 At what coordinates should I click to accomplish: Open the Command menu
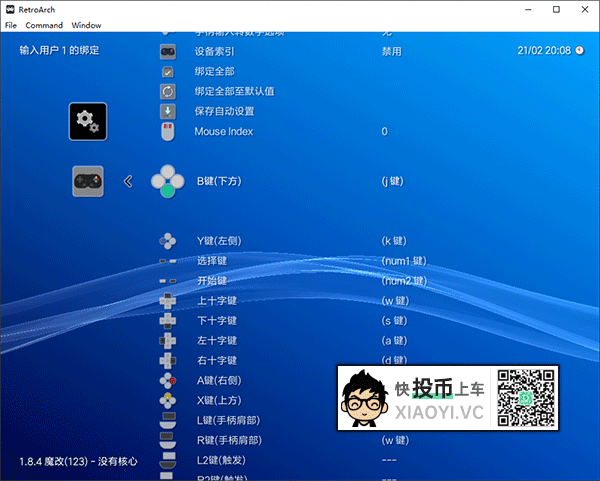click(44, 24)
